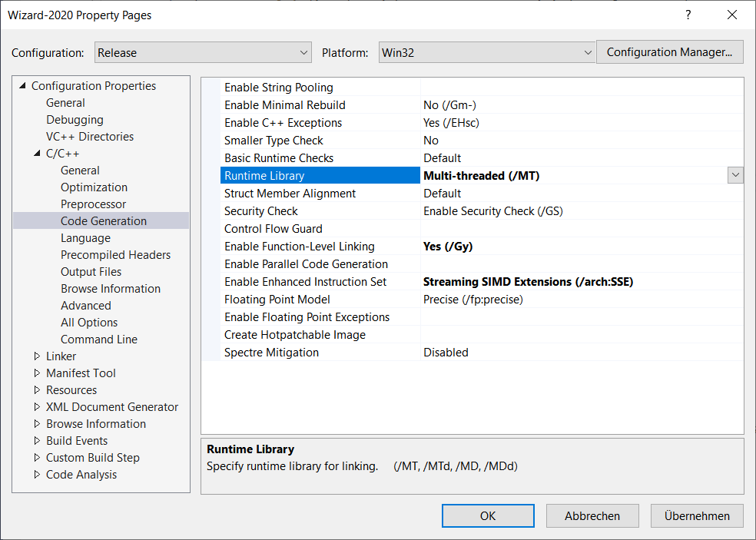Click the Configuration Manager button
The image size is (756, 540).
(x=669, y=53)
